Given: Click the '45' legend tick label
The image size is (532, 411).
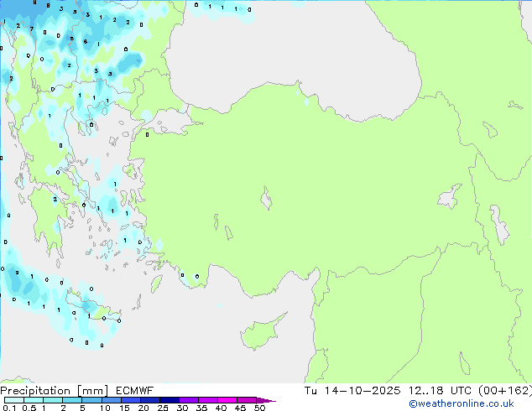Looking at the screenshot, I should coord(240,408).
